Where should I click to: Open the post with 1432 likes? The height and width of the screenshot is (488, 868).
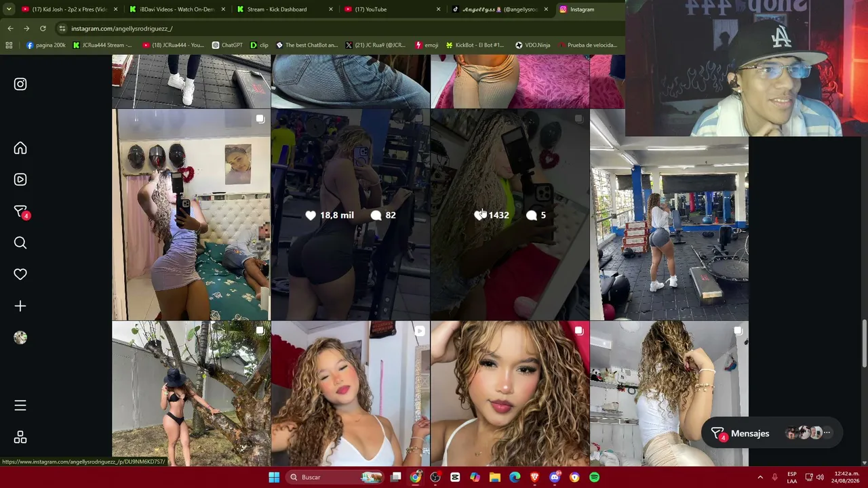[510, 215]
